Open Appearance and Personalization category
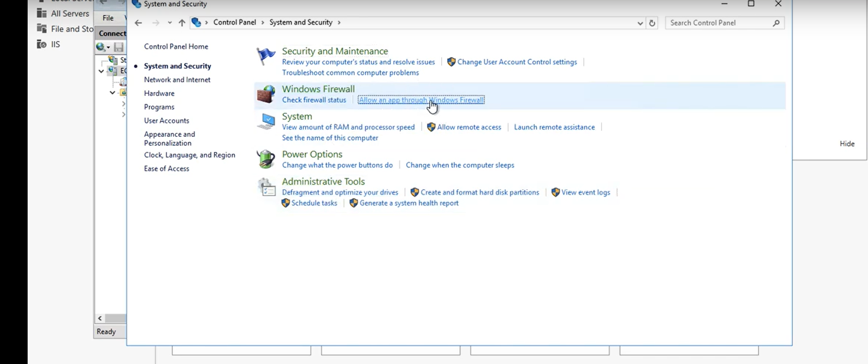Image resolution: width=868 pixels, height=364 pixels. 169,138
